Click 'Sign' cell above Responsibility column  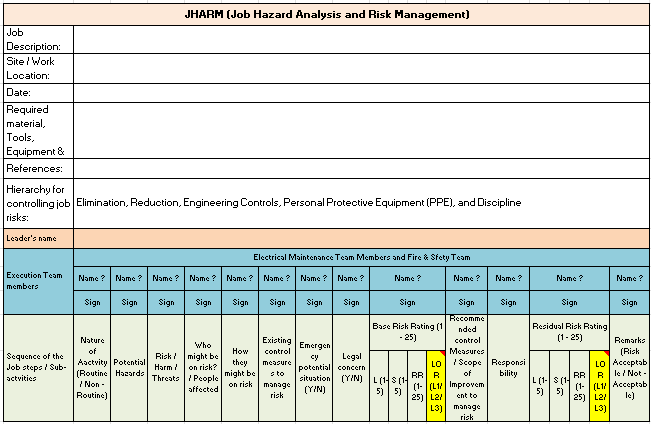click(509, 302)
